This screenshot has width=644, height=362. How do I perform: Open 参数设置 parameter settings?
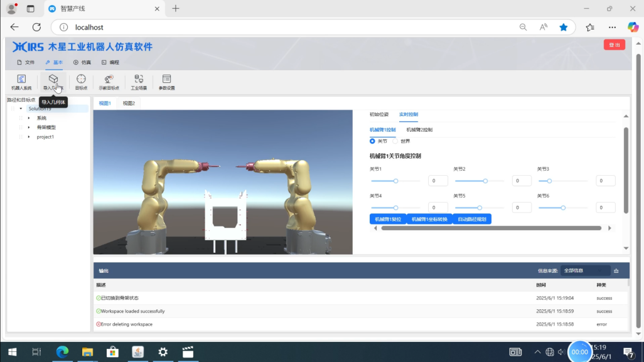[x=166, y=82]
